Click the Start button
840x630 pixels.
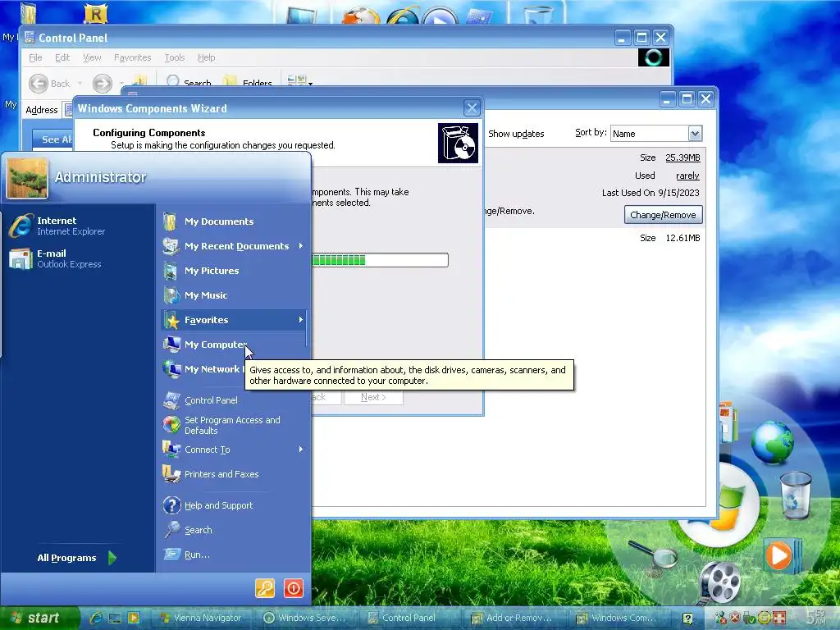pyautogui.click(x=39, y=618)
